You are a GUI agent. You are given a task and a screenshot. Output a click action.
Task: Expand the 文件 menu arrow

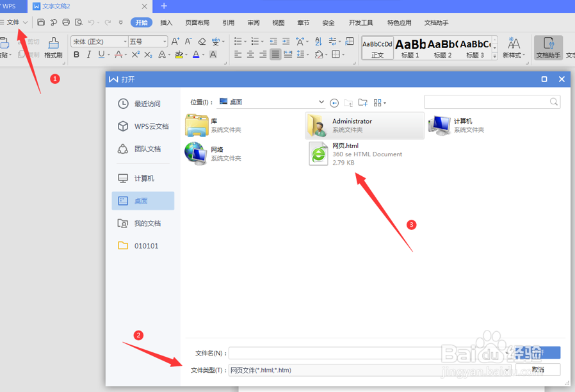(x=26, y=22)
